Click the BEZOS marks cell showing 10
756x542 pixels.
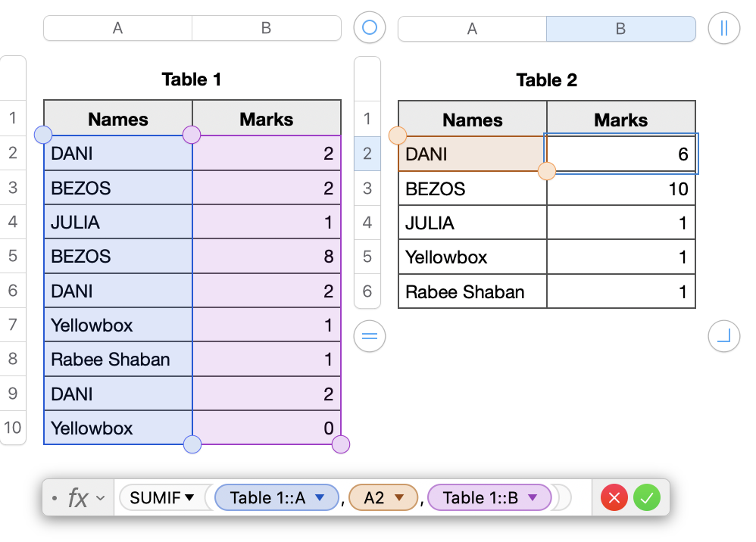point(620,188)
